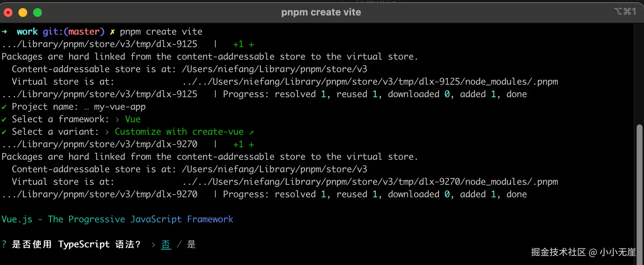Click 'Vue.js - The Progressive JavaScript Framework' banner
644x265 pixels.
(x=117, y=219)
